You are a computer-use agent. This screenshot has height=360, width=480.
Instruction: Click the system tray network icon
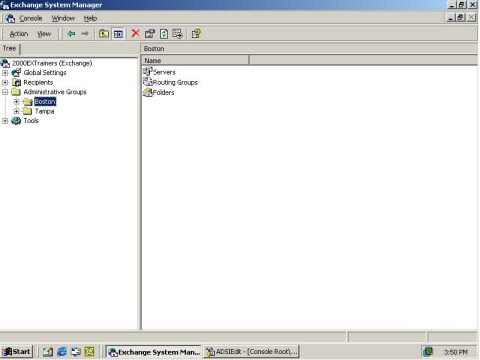428,352
